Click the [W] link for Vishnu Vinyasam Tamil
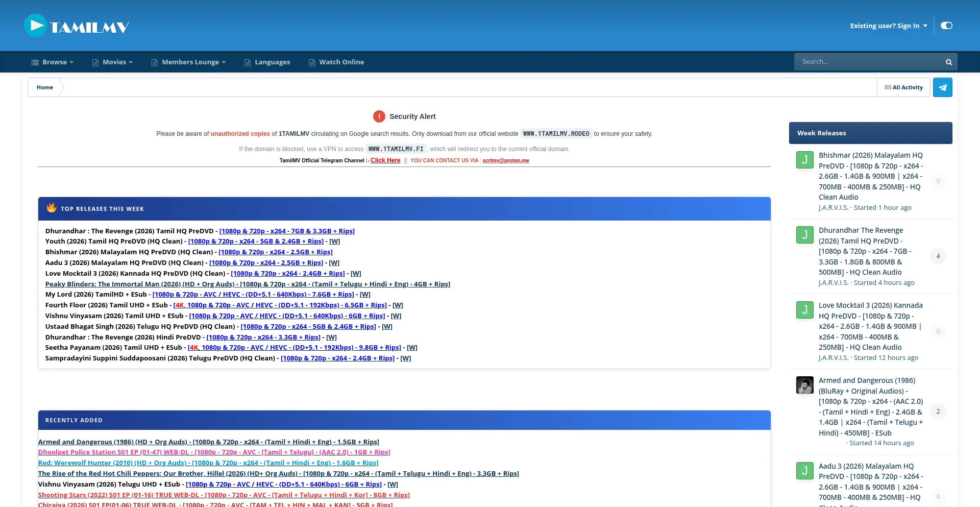The width and height of the screenshot is (980, 507). pyautogui.click(x=396, y=316)
